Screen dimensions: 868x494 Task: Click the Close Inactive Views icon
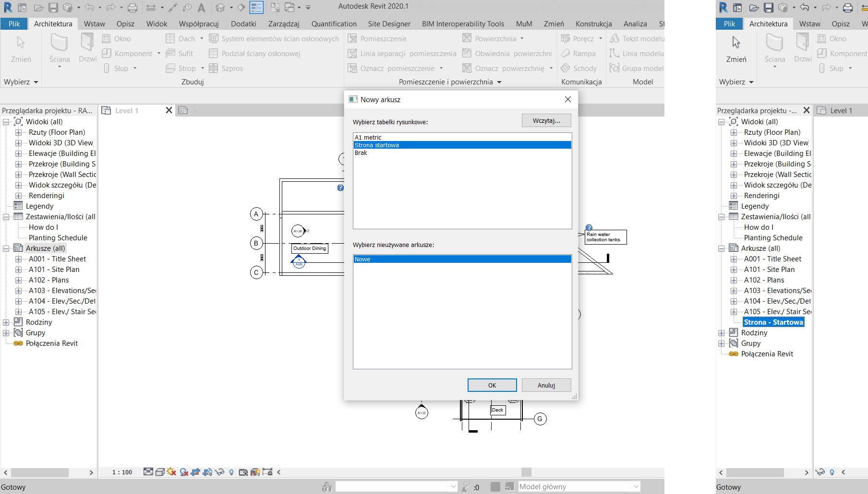point(275,8)
